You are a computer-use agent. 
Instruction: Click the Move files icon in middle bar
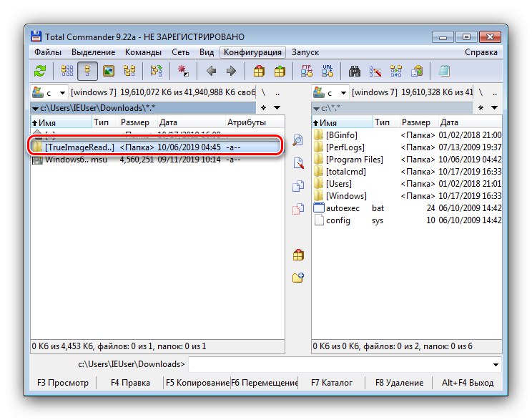[298, 209]
